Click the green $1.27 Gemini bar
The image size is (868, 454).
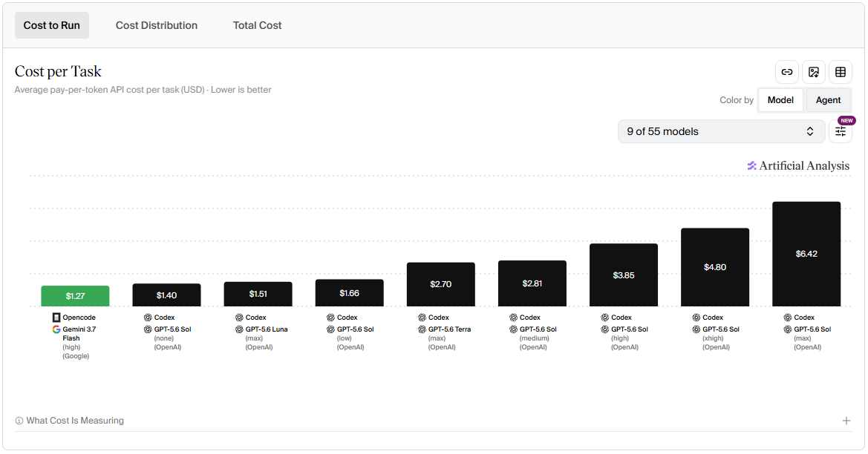tap(75, 296)
